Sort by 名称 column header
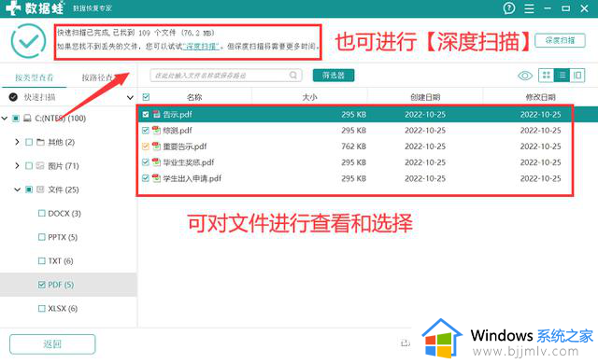The width and height of the screenshot is (598, 364). point(194,97)
